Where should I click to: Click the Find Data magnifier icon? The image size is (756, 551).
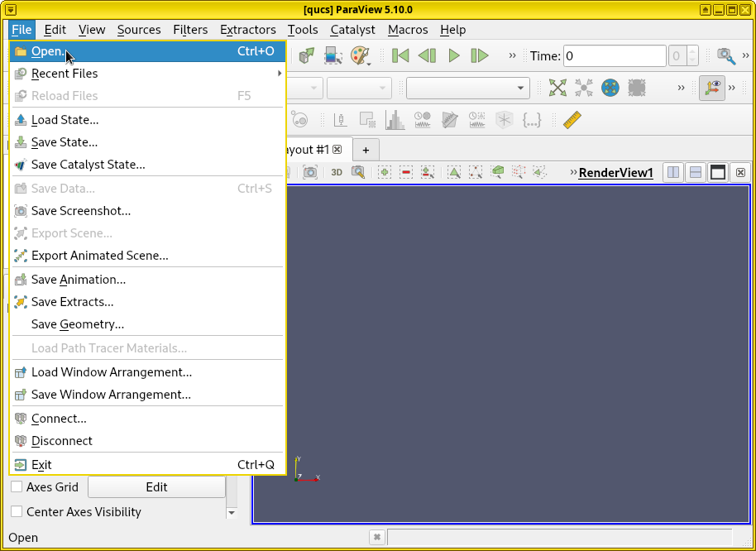click(x=725, y=56)
